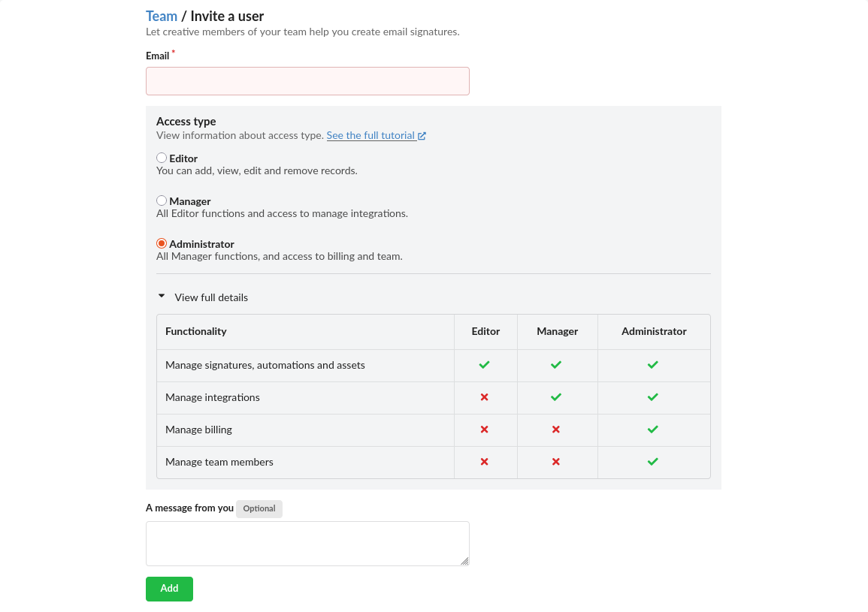
Task: Click the Editor red cross for Manage integrations
Action: coord(485,397)
